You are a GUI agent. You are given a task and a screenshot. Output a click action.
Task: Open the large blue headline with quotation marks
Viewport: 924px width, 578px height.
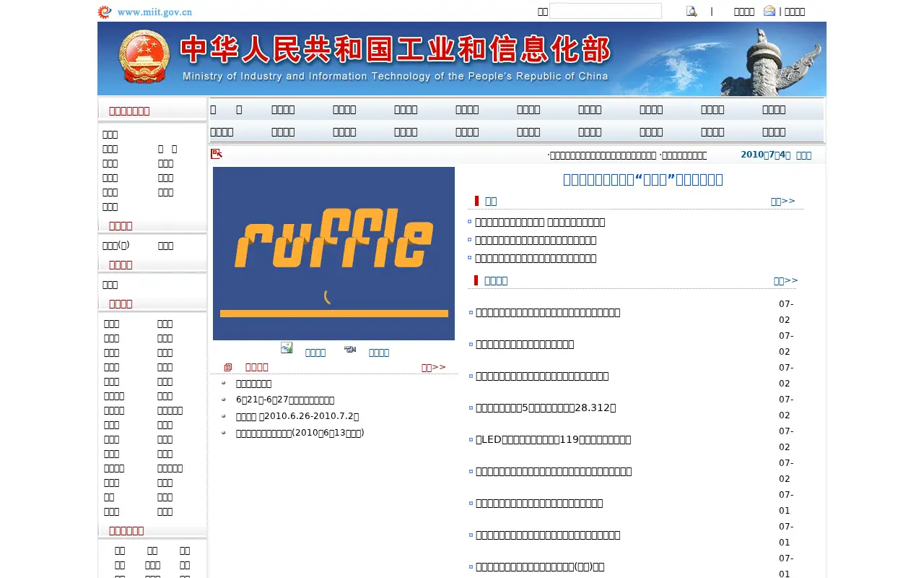[x=642, y=179]
